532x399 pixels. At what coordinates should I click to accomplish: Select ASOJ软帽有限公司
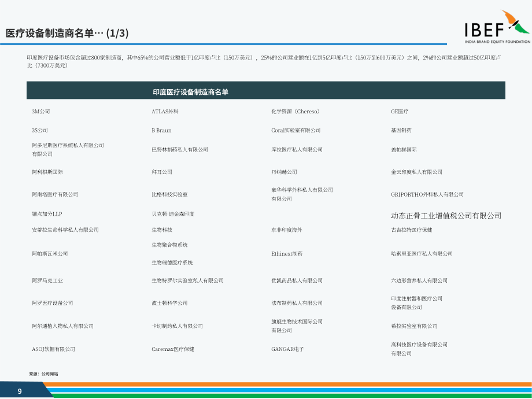coord(53,349)
